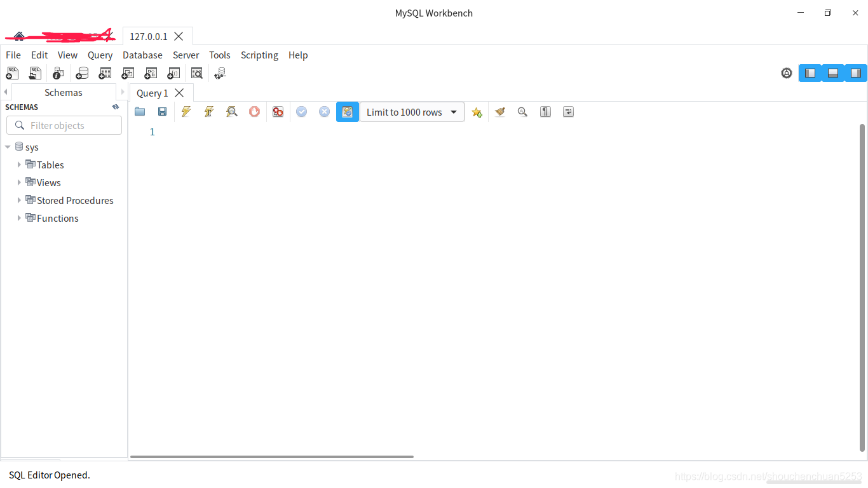The height and width of the screenshot is (488, 868).
Task: Click the horizontal scrollbar of the editor
Action: [x=272, y=456]
